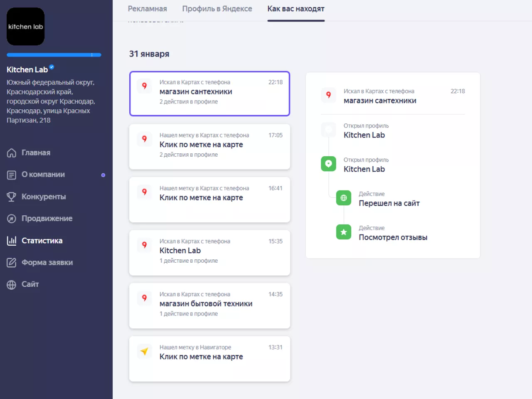532x399 pixels.
Task: Click the green globe icon for Перешел на сайт
Action: point(344,198)
